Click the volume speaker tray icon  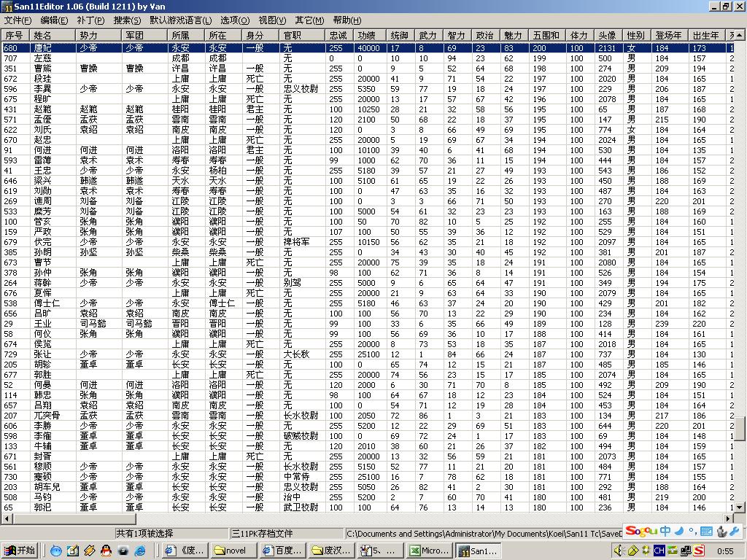(619, 551)
